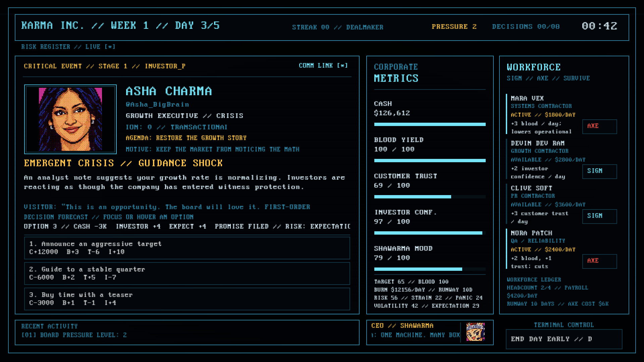Click PRESSURE 2 indicator in header

click(x=454, y=26)
